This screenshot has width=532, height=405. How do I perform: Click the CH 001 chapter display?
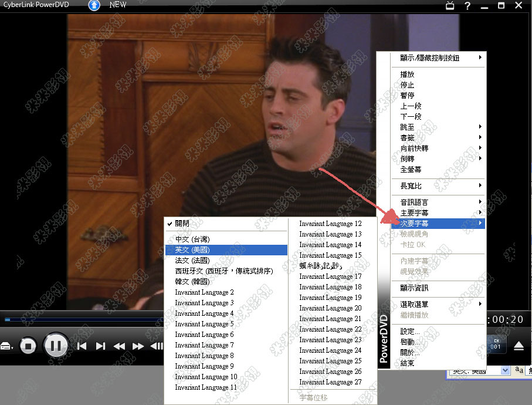[496, 344]
